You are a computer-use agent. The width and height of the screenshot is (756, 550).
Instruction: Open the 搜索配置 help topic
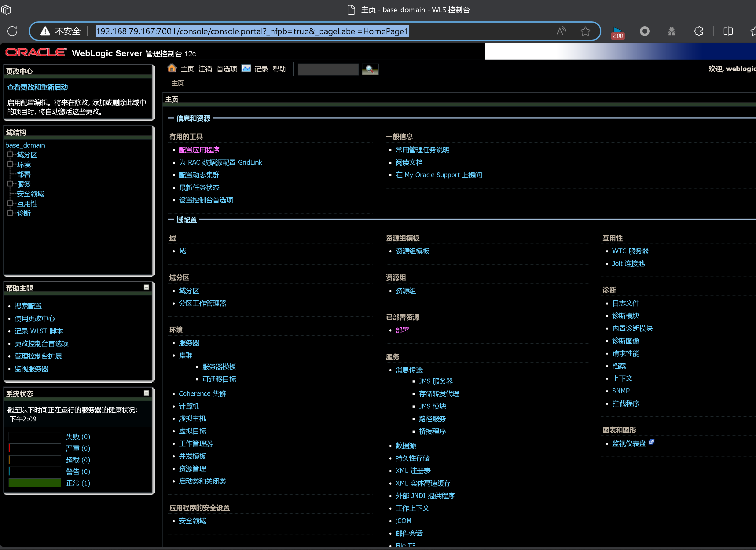coord(28,306)
